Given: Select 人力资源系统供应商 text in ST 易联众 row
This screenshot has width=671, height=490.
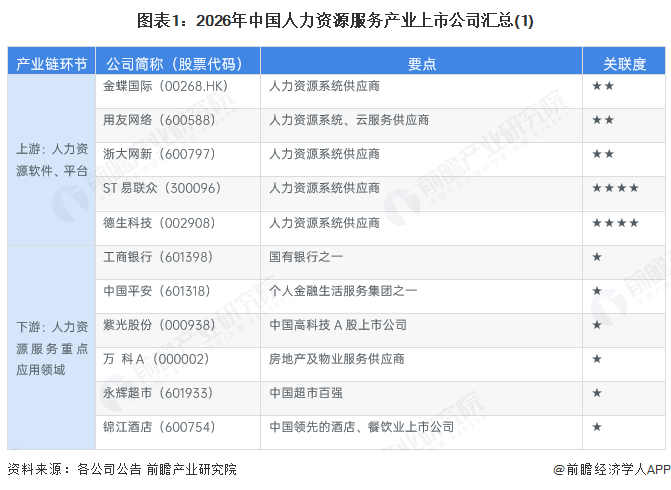Looking at the screenshot, I should 324,188.
